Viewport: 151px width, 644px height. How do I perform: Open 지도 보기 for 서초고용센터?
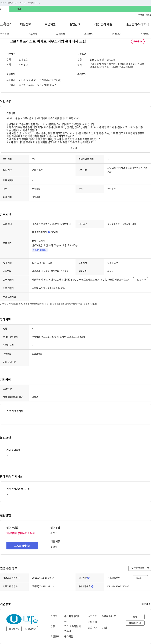140,578
